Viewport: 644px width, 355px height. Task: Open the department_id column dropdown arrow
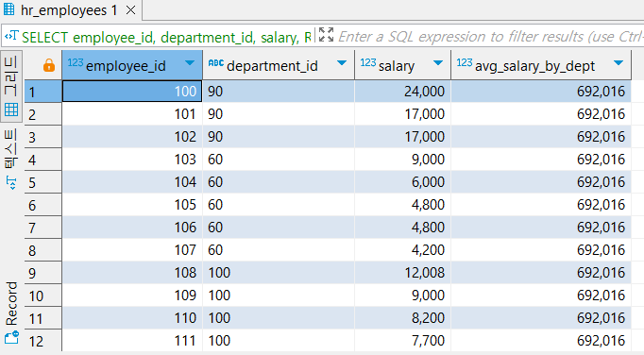click(x=342, y=63)
